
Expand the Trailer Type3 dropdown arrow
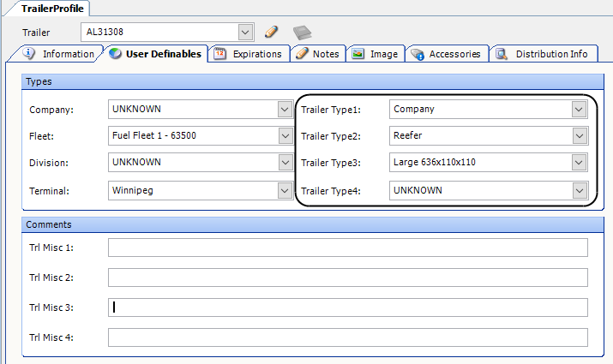click(x=580, y=163)
